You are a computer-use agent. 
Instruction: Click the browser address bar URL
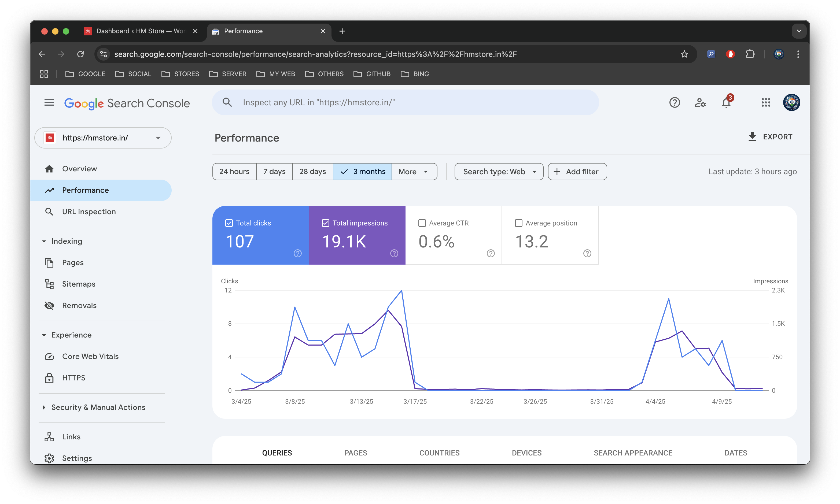pos(315,54)
